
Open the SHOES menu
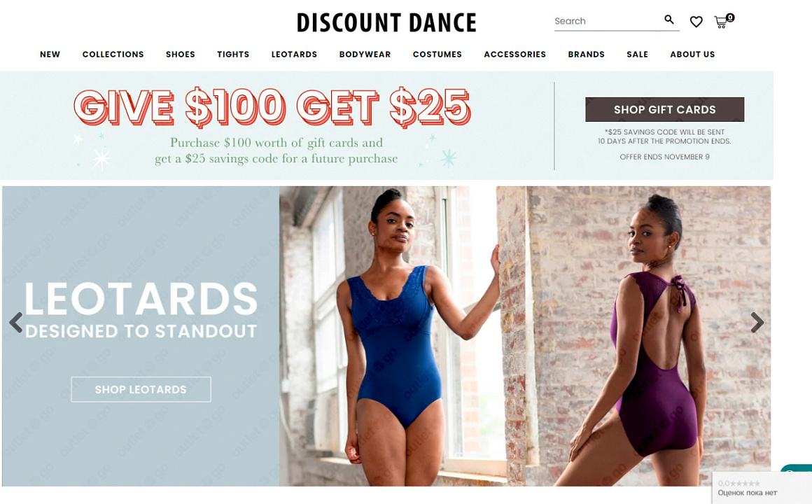[180, 55]
